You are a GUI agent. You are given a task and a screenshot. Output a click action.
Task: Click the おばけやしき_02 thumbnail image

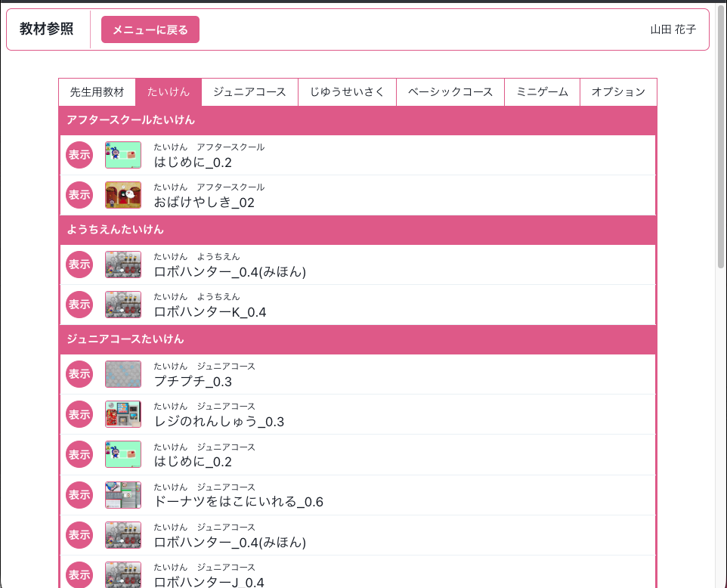pos(122,195)
